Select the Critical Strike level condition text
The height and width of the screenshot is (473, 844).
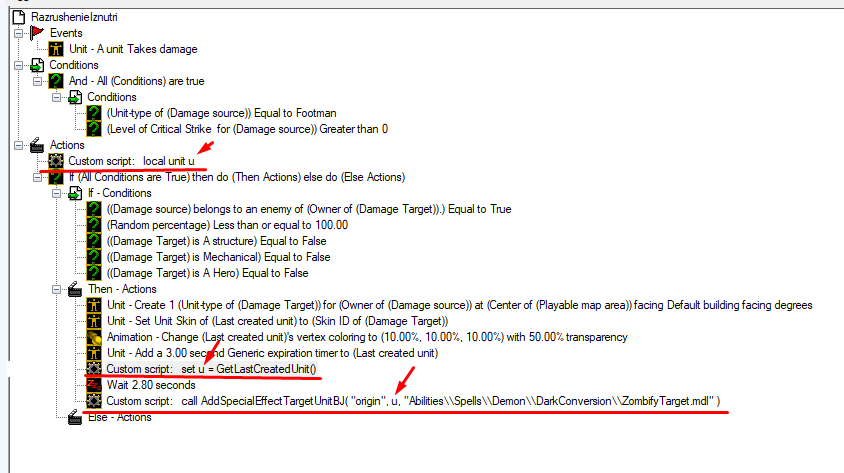247,129
